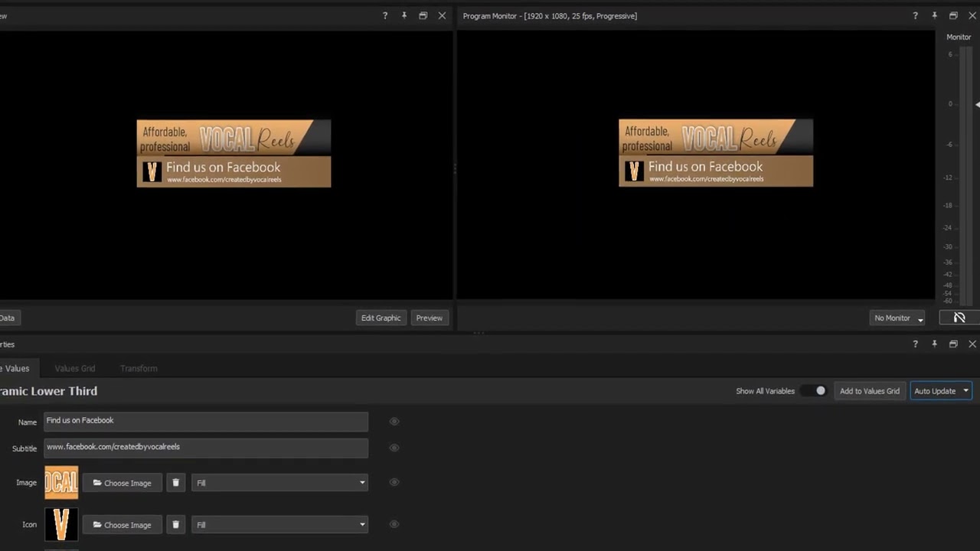The image size is (980, 551).
Task: Click the Program Monitor title text
Action: tap(550, 15)
